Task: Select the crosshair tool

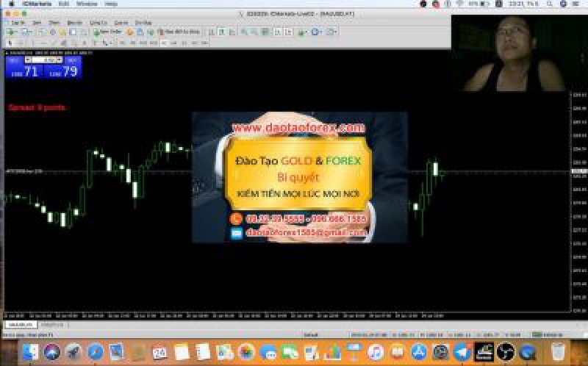Action: tap(21, 43)
